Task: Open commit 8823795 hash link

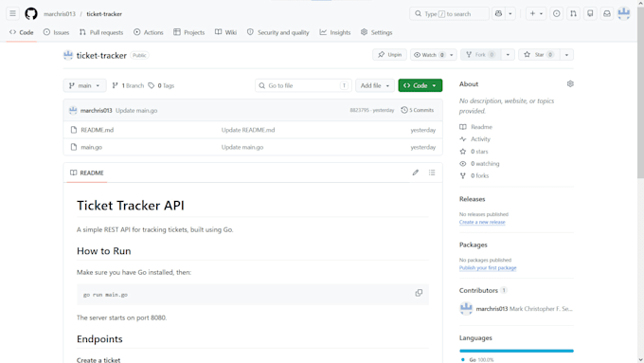Action: (x=359, y=110)
